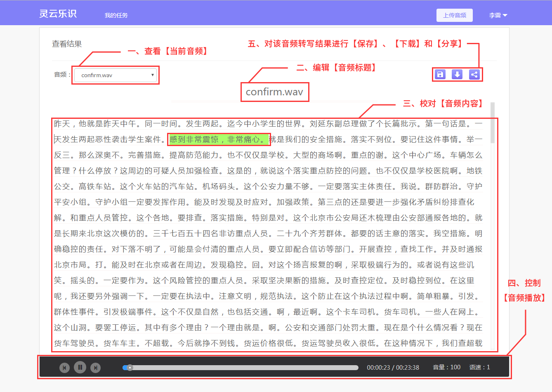The image size is (552, 392).
Task: Click the 灵云乐识 logo
Action: point(58,14)
